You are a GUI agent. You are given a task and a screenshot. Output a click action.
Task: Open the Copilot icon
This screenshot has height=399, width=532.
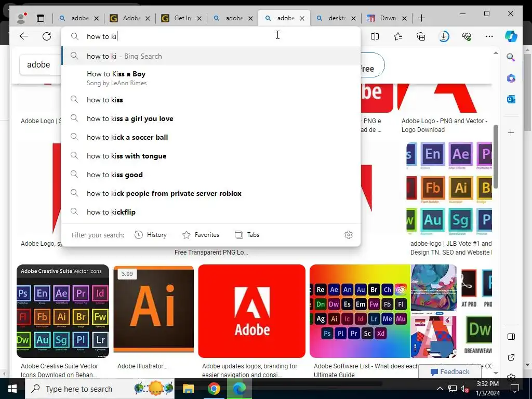point(511,36)
